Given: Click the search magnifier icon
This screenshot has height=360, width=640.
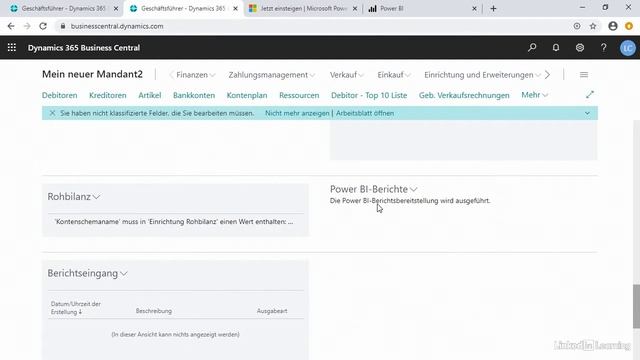Looking at the screenshot, I should 532,48.
